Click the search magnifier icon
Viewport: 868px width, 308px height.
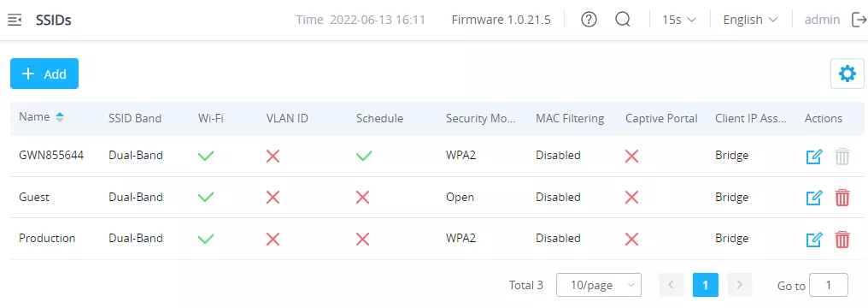(x=623, y=20)
